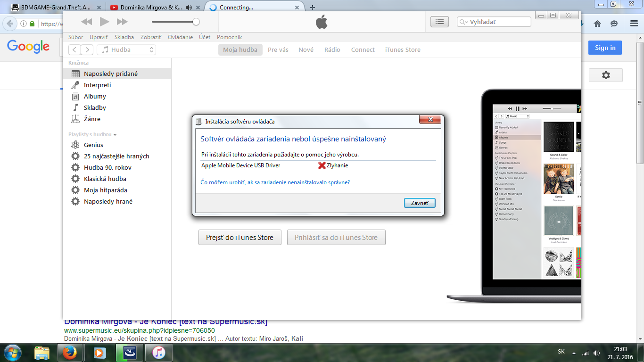This screenshot has height=362, width=644.
Task: Switch to the iTunes Store tab
Action: pyautogui.click(x=402, y=50)
